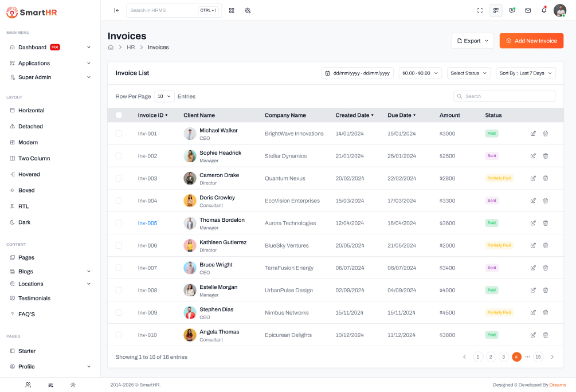Image resolution: width=576 pixels, height=392 pixels.
Task: Click the edit icon for Inv-003
Action: click(533, 178)
